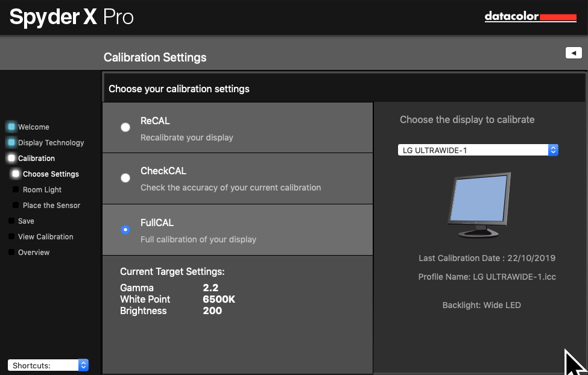Click the Display Technology indicator icon
The height and width of the screenshot is (375, 588).
[11, 142]
